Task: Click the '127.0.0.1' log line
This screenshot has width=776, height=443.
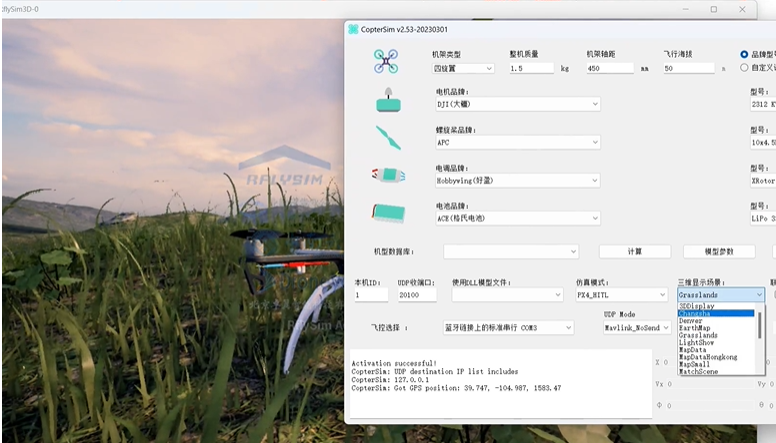Action: [x=390, y=380]
